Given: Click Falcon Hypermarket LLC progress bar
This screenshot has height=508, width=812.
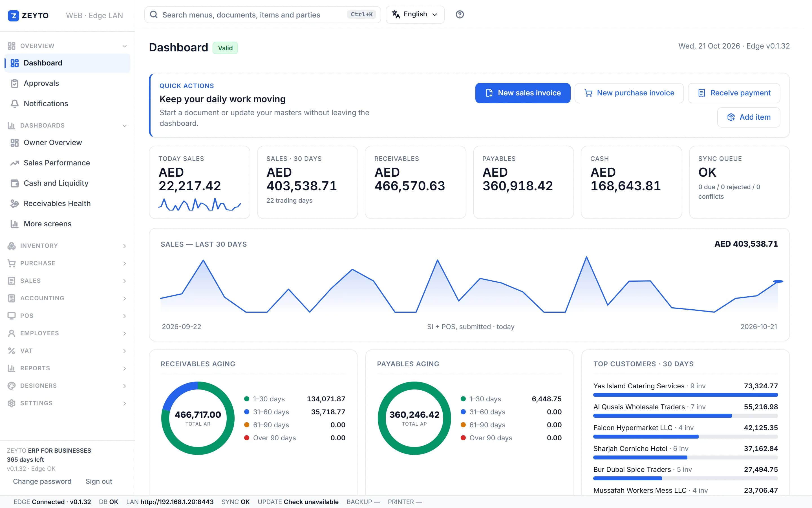Looking at the screenshot, I should 685,437.
